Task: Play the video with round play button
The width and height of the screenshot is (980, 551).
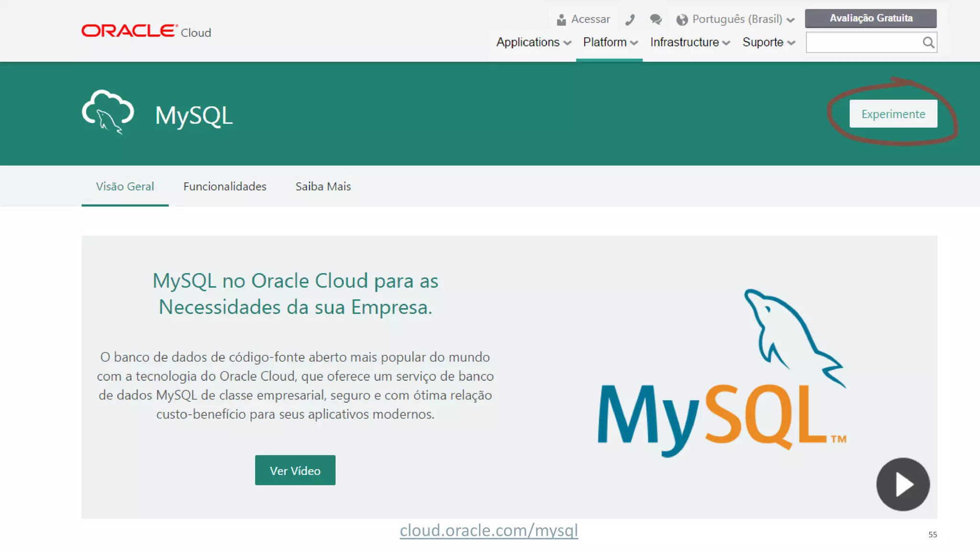Action: (x=903, y=485)
